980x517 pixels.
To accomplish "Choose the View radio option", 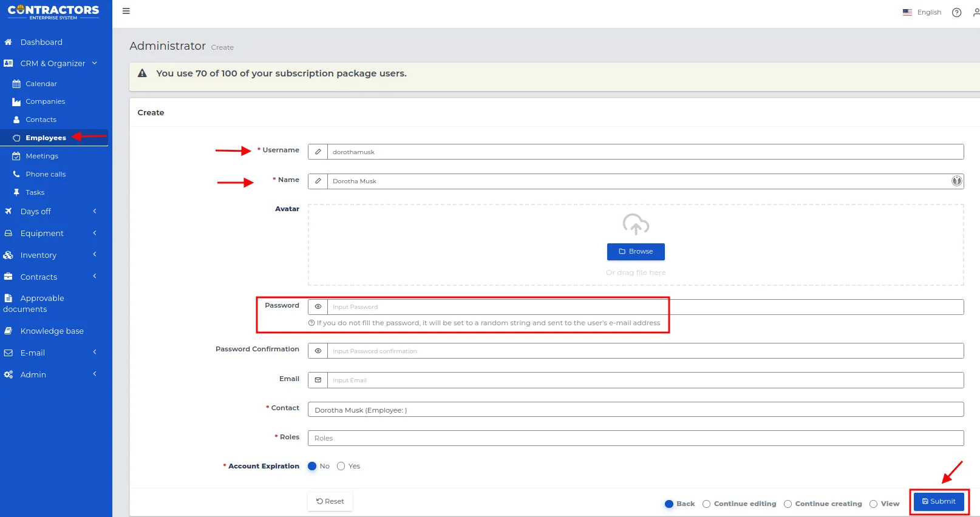I will 873,504.
